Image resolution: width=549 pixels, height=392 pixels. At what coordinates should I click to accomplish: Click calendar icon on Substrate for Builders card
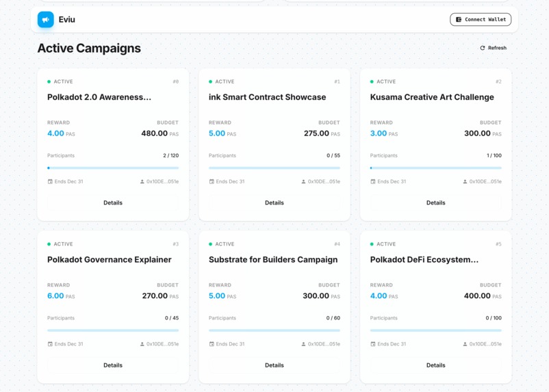pyautogui.click(x=212, y=344)
